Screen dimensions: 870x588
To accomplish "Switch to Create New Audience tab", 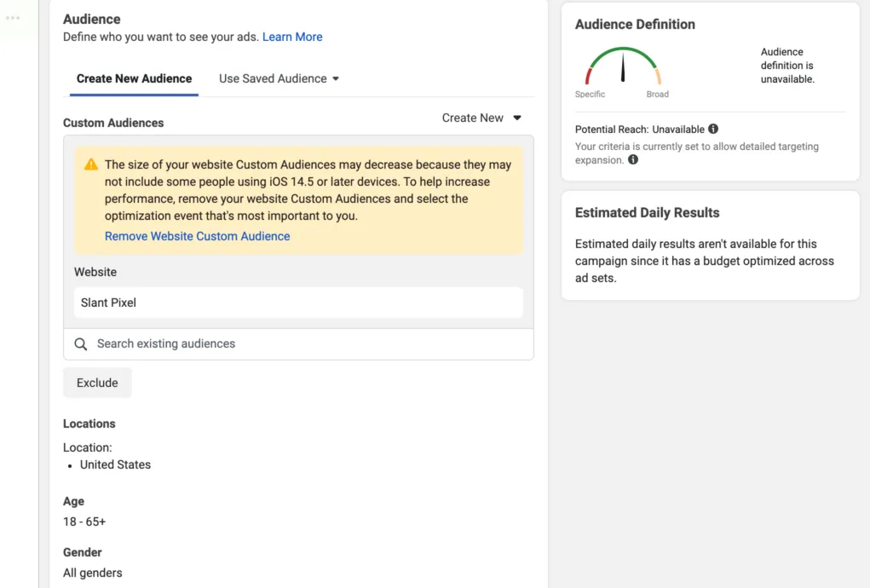I will point(135,78).
